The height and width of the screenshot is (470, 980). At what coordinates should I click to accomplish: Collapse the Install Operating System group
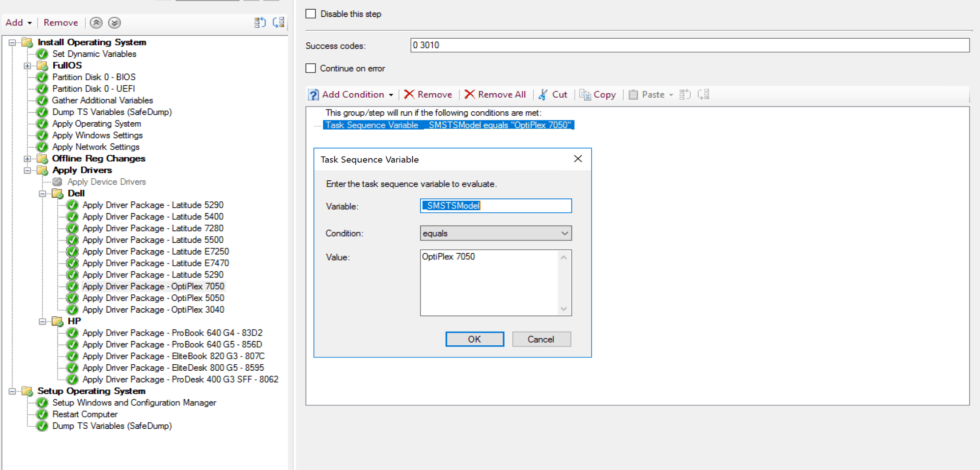(12, 42)
